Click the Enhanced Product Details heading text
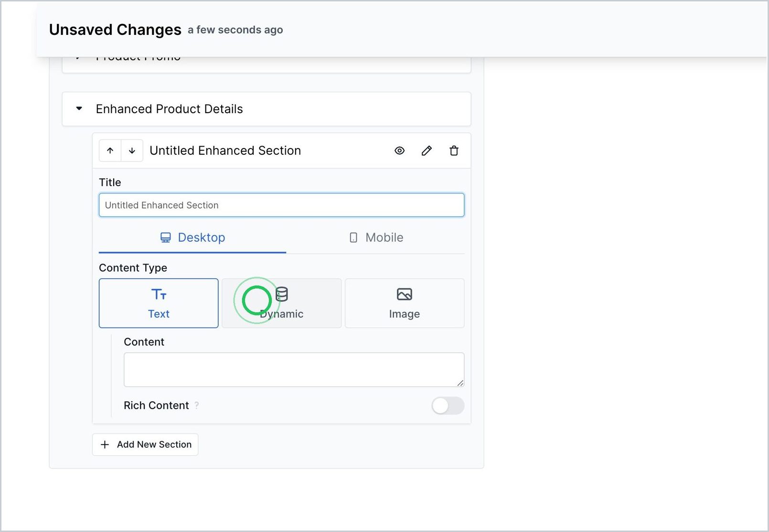The image size is (769, 532). 170,109
